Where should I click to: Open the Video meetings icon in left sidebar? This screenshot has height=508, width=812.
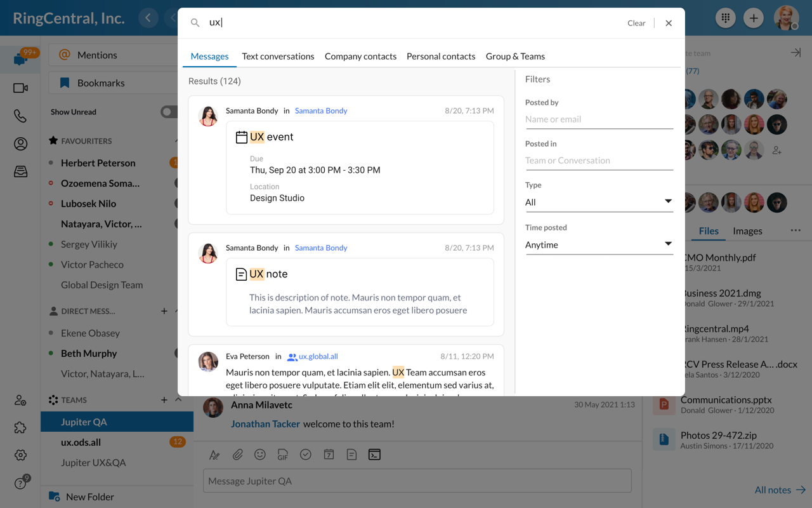[x=20, y=88]
